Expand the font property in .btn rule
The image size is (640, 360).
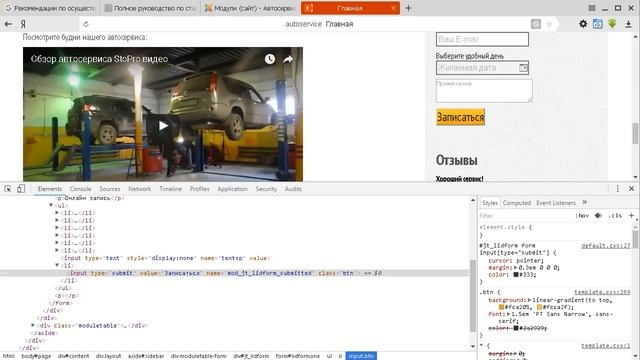(x=508, y=314)
